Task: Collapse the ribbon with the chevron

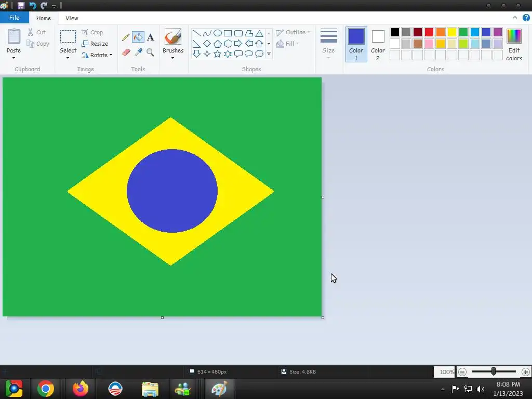Action: pyautogui.click(x=515, y=18)
